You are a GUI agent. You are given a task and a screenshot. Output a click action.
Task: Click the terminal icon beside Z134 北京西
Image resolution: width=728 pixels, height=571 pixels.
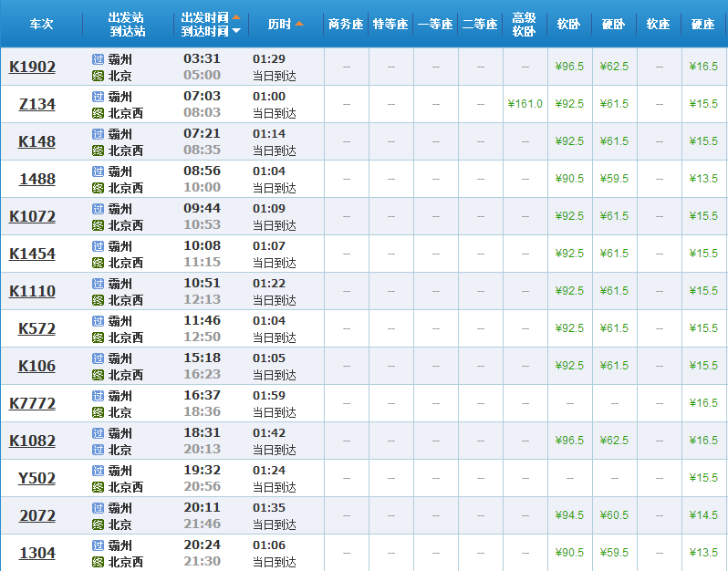click(98, 113)
